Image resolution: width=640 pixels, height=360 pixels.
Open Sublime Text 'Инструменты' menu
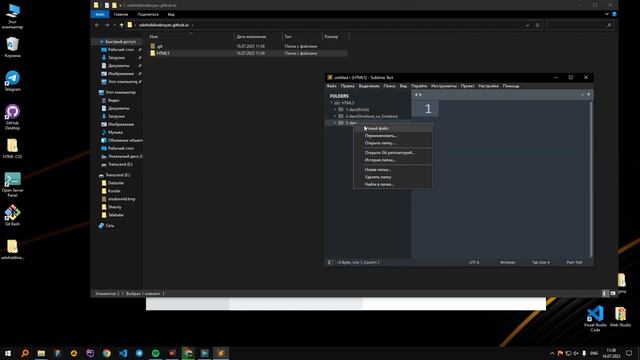[x=444, y=86]
